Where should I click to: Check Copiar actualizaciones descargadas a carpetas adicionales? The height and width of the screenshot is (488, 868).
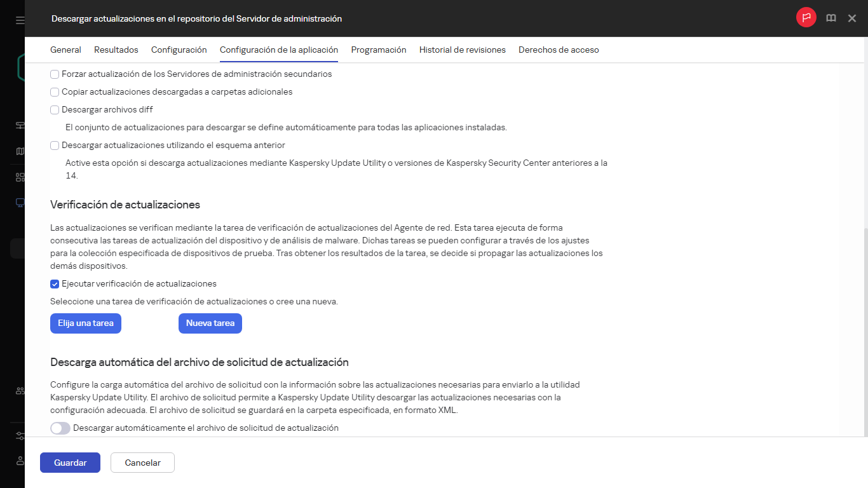pyautogui.click(x=55, y=91)
